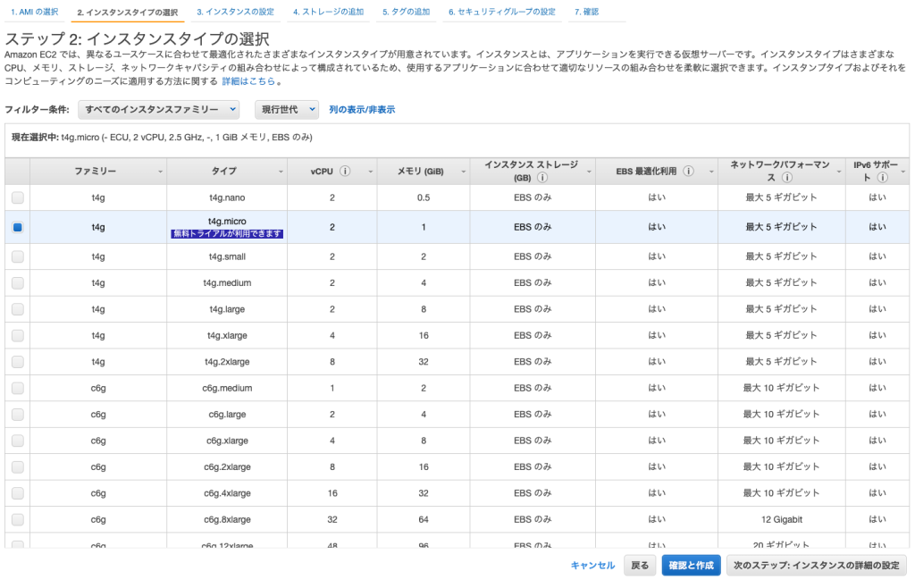Viewport: 915px width, 588px height.
Task: Open the 7. 確認 step tab
Action: click(586, 12)
